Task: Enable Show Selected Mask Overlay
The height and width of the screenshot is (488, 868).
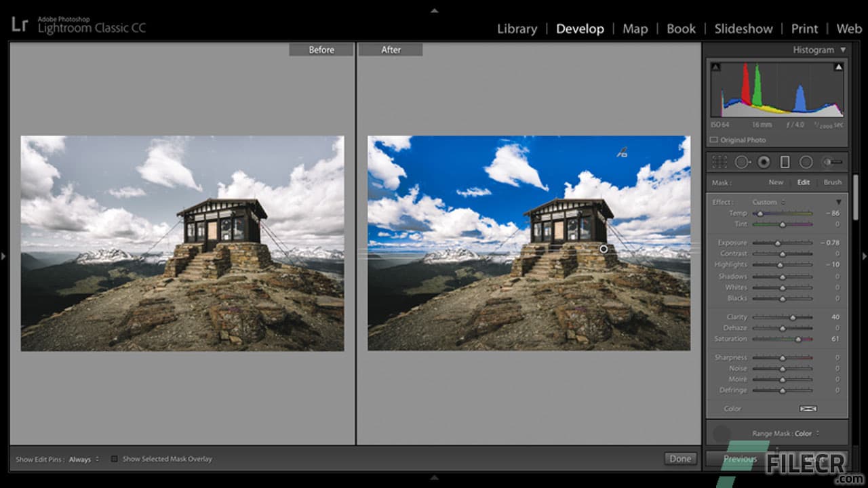Action: pos(116,459)
